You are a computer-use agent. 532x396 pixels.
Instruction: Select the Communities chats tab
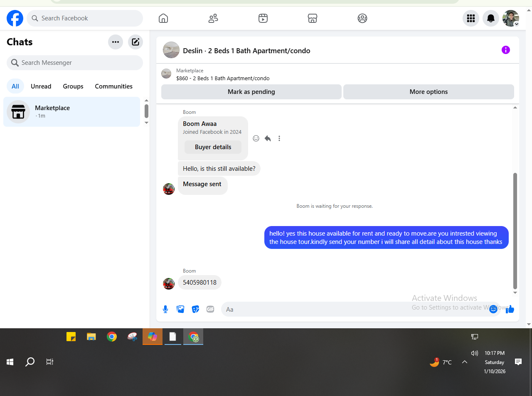(x=113, y=86)
